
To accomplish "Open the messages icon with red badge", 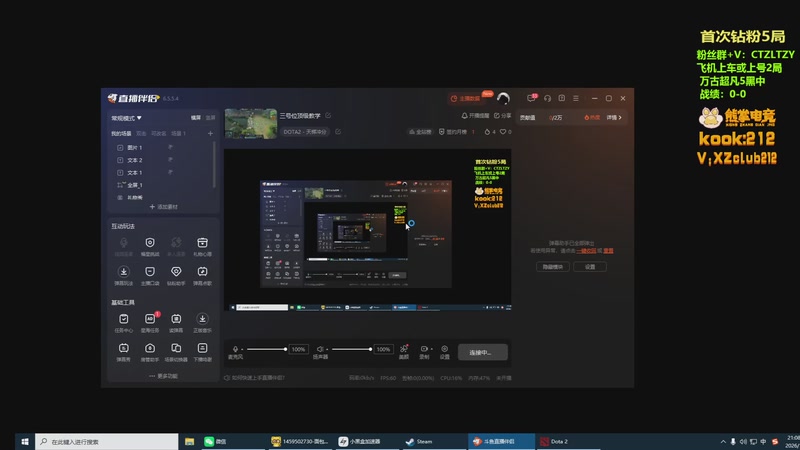I will coord(531,98).
